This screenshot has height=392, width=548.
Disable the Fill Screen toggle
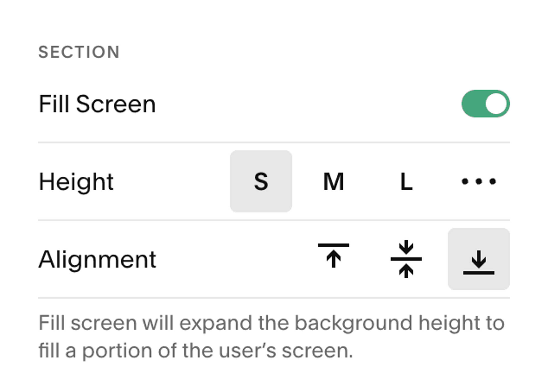[x=485, y=104]
